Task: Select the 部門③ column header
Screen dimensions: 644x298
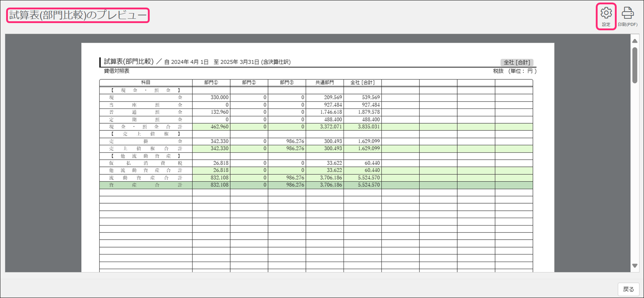Action: 287,83
